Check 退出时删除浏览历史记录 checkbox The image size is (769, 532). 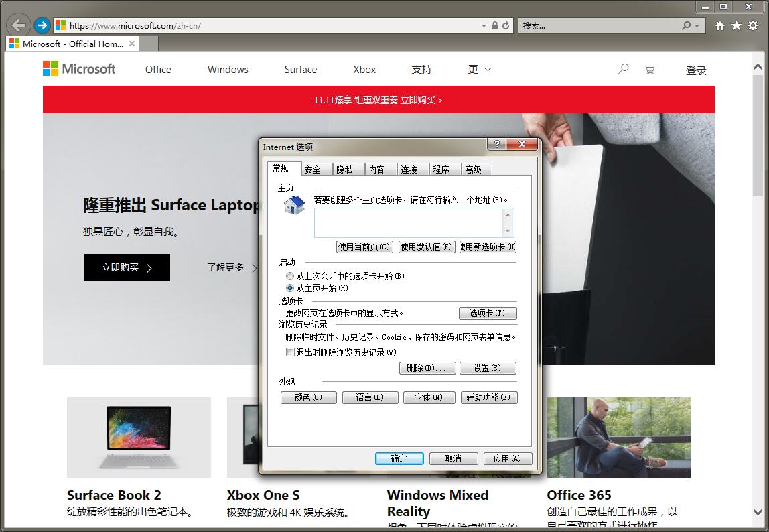coord(290,352)
